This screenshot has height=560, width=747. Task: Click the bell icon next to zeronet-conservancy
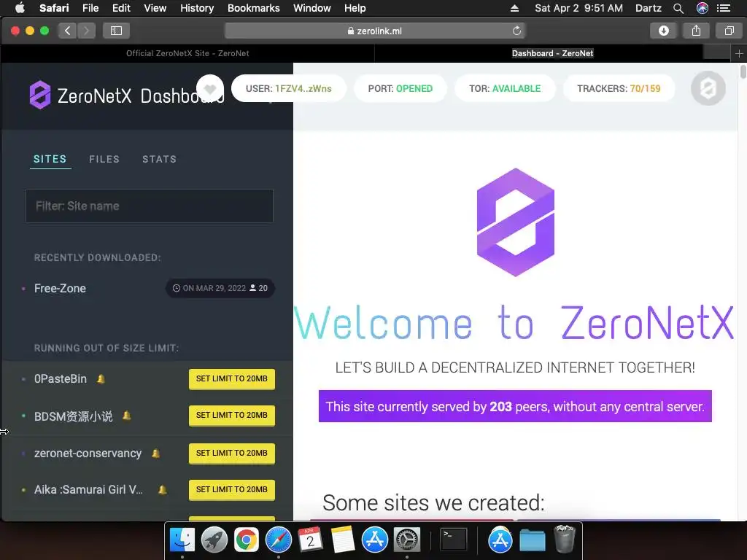(x=156, y=454)
